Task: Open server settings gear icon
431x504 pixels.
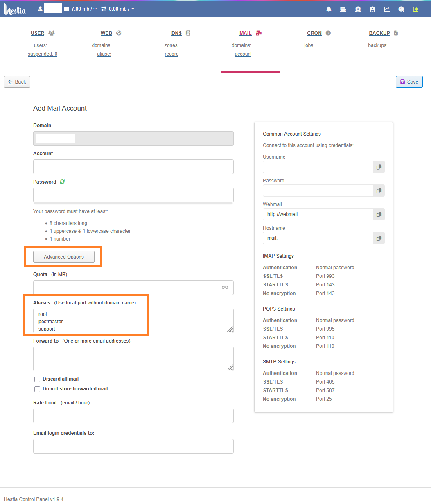Action: point(358,9)
